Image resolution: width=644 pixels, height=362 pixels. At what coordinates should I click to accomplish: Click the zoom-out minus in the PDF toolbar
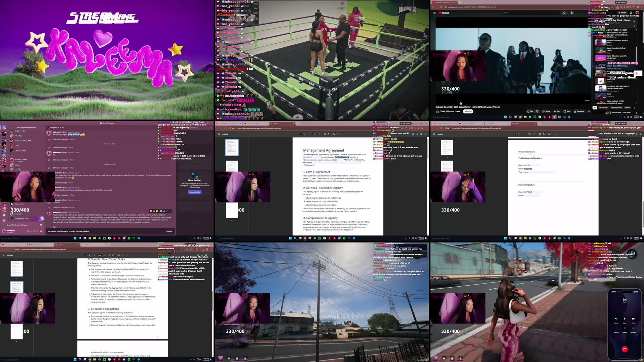[310, 134]
